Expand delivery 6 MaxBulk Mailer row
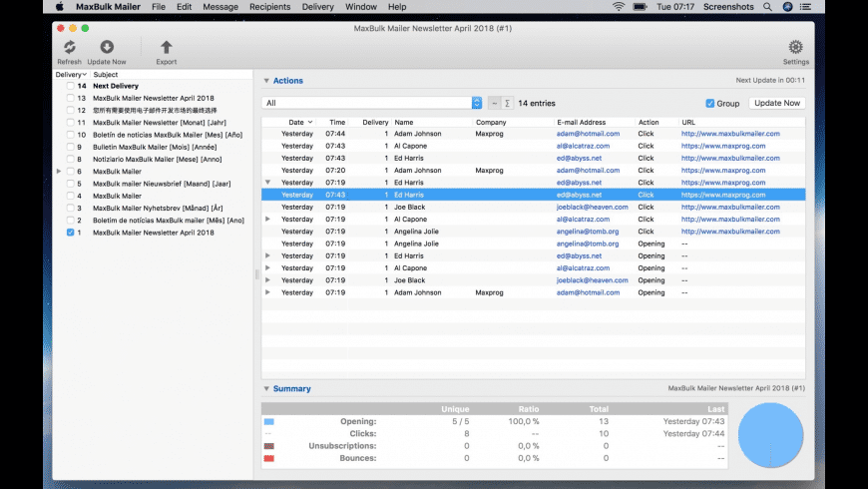Image resolution: width=868 pixels, height=489 pixels. (59, 171)
